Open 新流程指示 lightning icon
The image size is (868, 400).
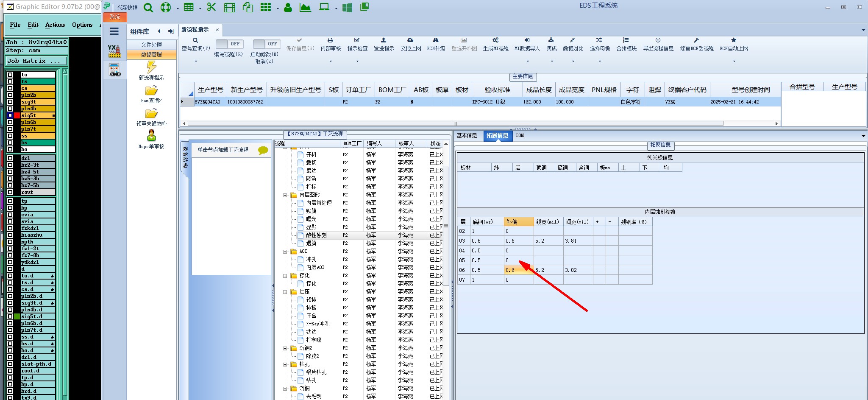click(151, 67)
